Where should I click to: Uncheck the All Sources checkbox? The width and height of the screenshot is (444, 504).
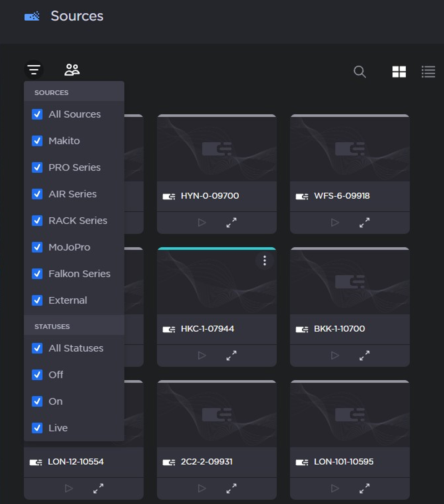click(x=37, y=114)
